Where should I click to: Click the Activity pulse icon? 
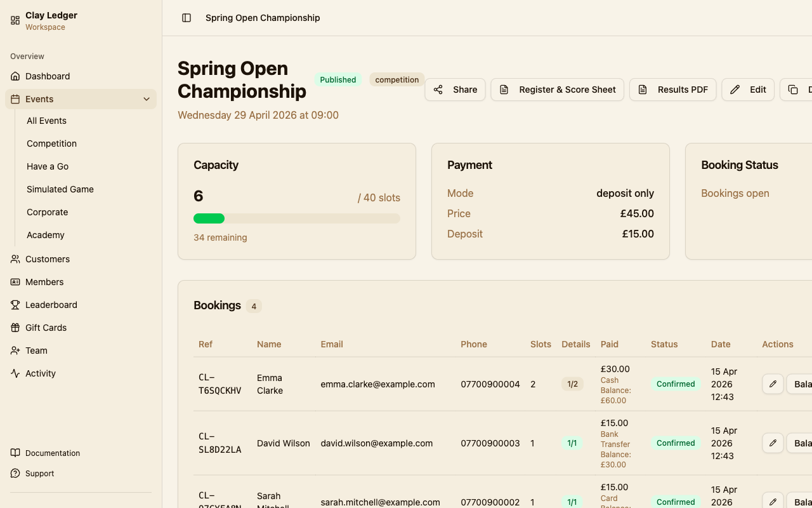point(15,373)
